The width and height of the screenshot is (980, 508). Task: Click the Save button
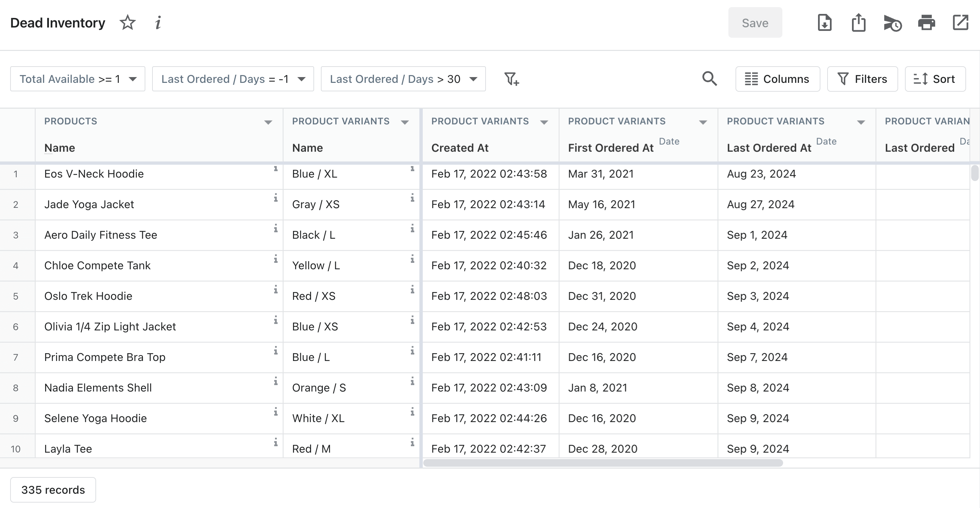pyautogui.click(x=755, y=23)
